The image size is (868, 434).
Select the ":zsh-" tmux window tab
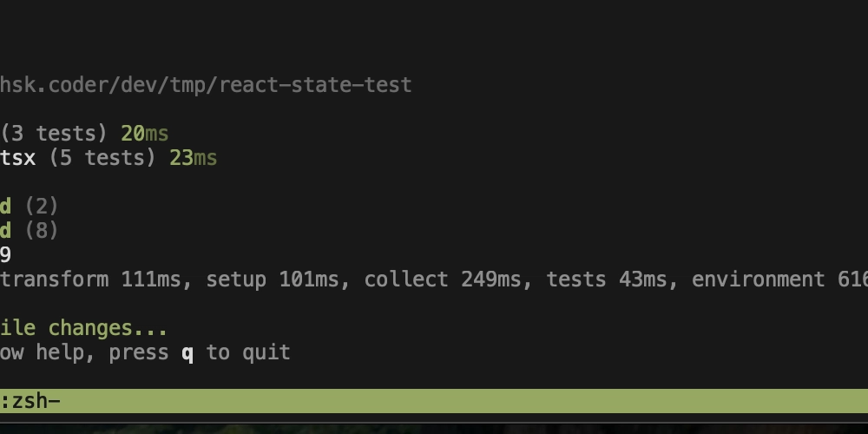pyautogui.click(x=30, y=401)
